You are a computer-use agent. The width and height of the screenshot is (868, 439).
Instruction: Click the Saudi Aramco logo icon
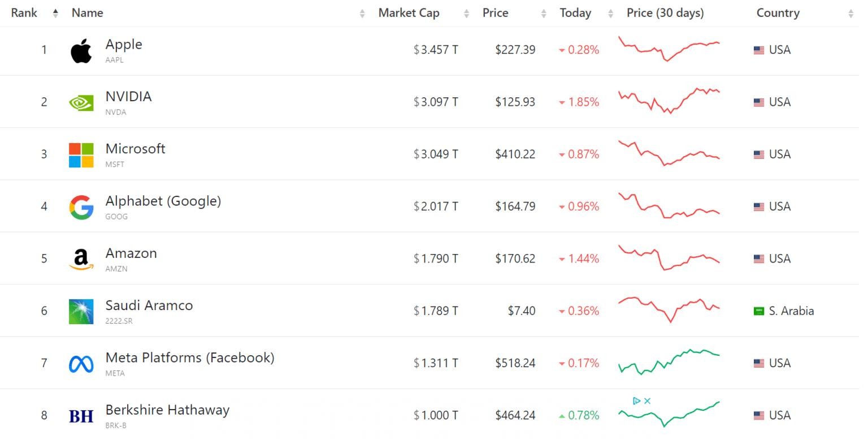pos(81,312)
